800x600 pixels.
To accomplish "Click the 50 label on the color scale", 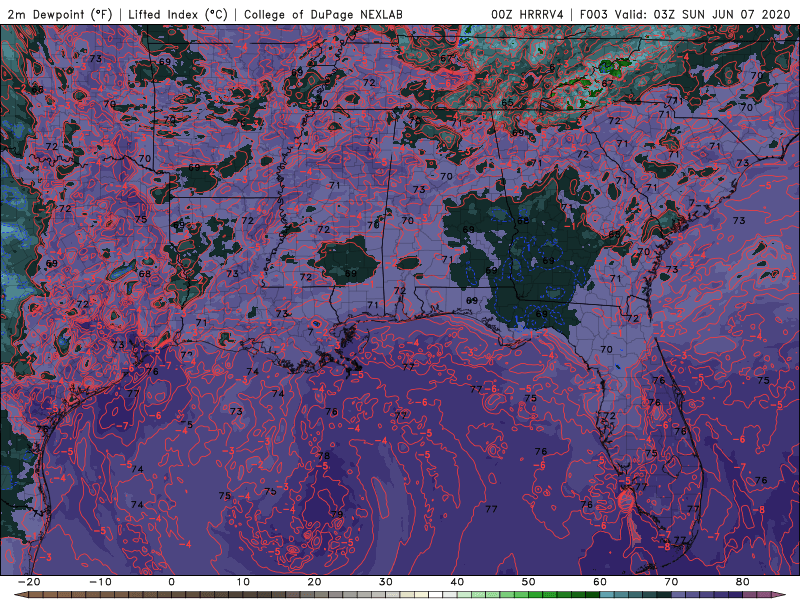I will coord(529,582).
